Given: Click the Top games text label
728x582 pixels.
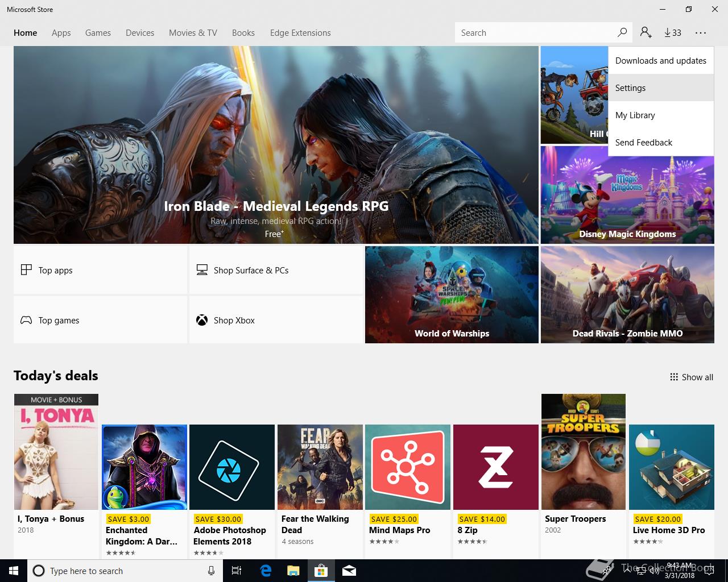Looking at the screenshot, I should (59, 321).
